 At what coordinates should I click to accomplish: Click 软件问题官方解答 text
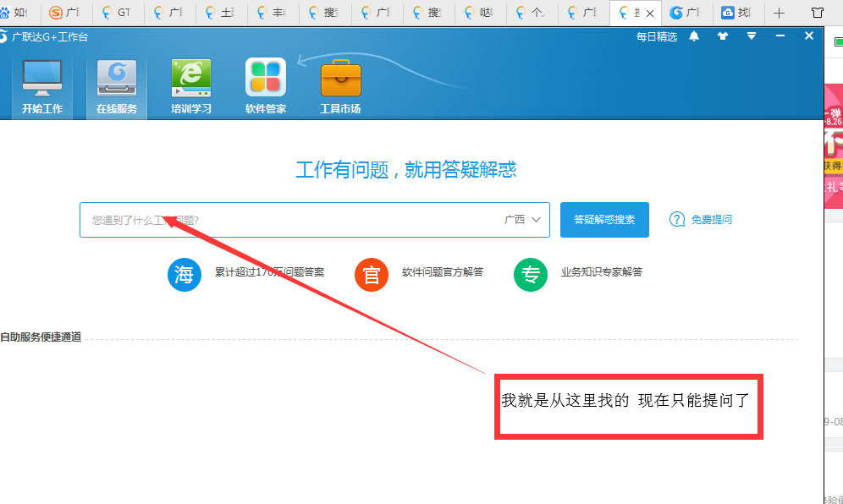(x=443, y=272)
